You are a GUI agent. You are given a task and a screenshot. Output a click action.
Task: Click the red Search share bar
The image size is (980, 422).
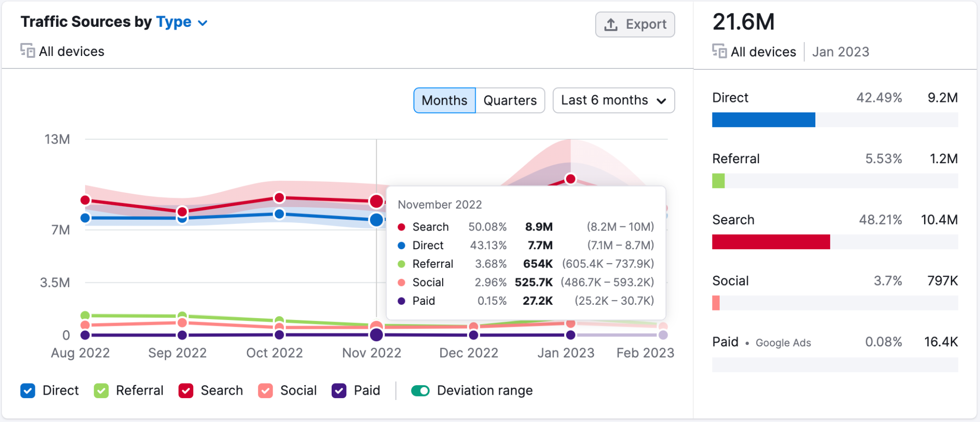click(771, 242)
